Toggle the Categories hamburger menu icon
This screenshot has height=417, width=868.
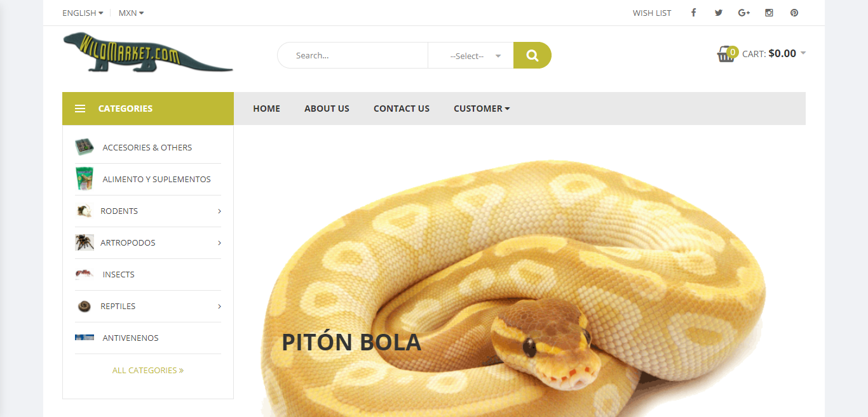80,109
